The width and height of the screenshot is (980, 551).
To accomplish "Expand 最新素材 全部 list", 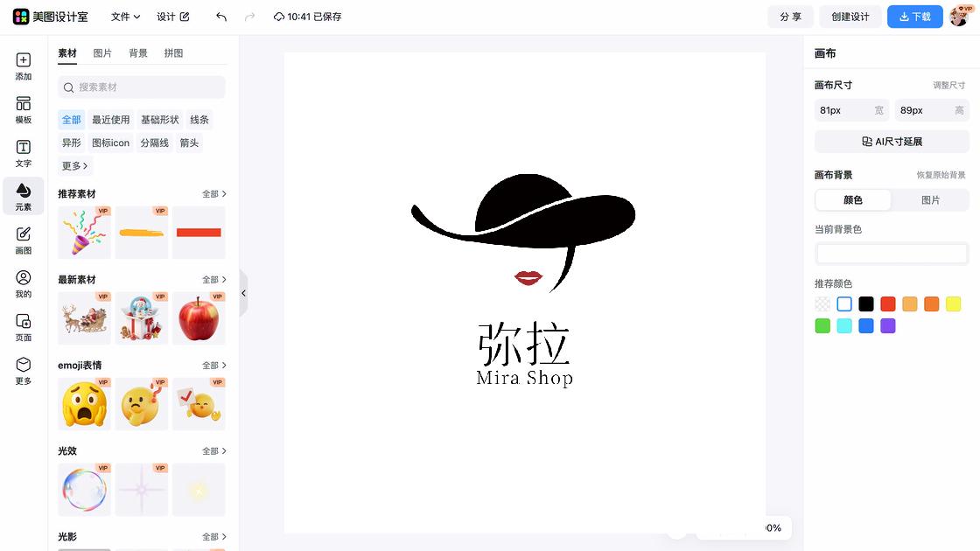I will (x=213, y=280).
